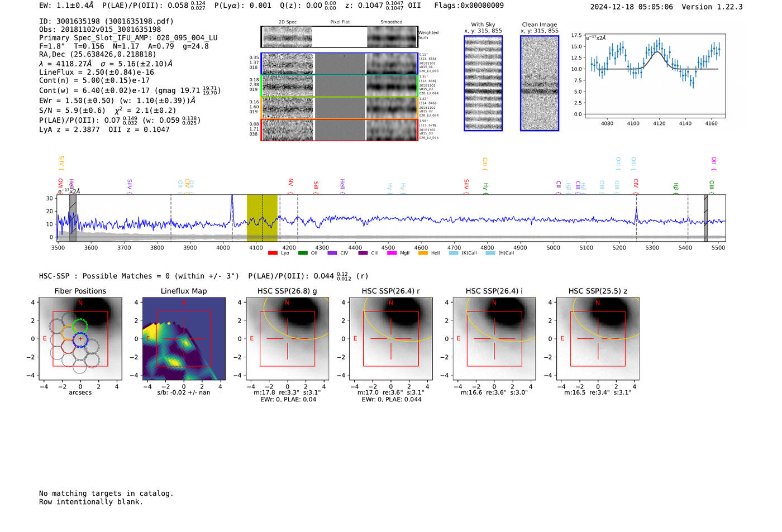Click the Pixel Flat column header
This screenshot has height=532, width=782.
tap(340, 22)
